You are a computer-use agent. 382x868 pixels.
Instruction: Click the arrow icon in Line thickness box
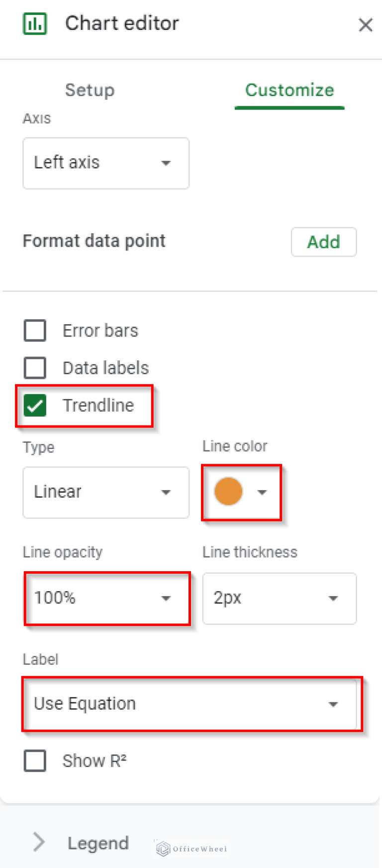coord(333,599)
